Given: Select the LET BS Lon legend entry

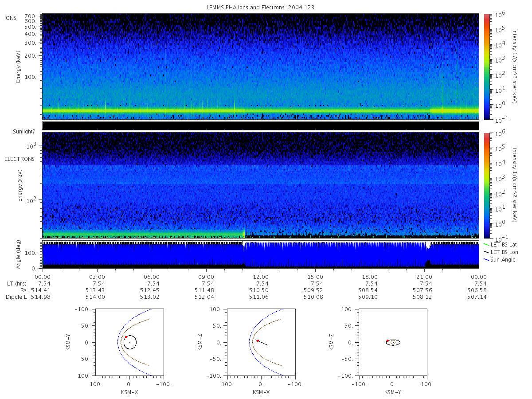Looking at the screenshot, I should [x=502, y=252].
